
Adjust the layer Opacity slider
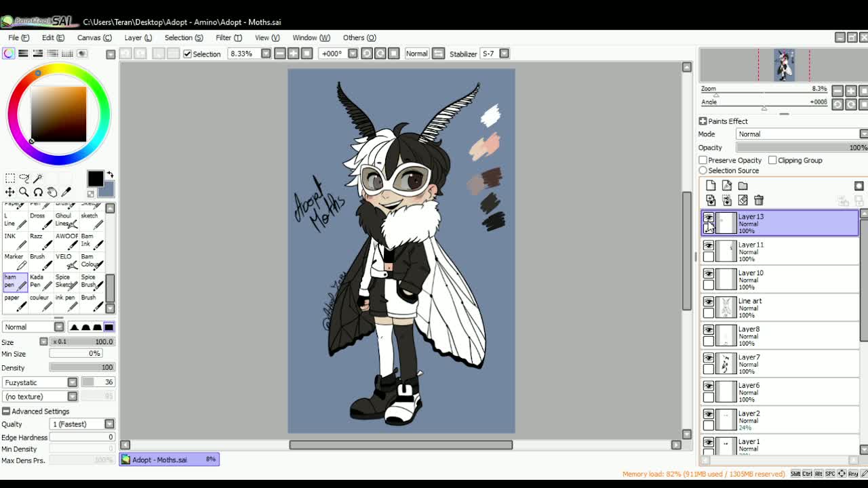pos(802,148)
